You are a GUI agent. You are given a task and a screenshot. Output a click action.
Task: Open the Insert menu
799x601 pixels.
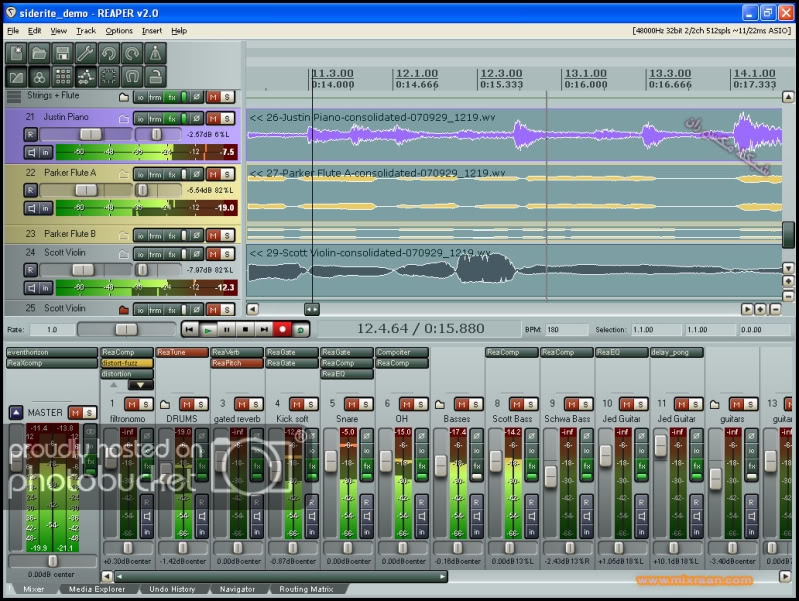click(151, 31)
